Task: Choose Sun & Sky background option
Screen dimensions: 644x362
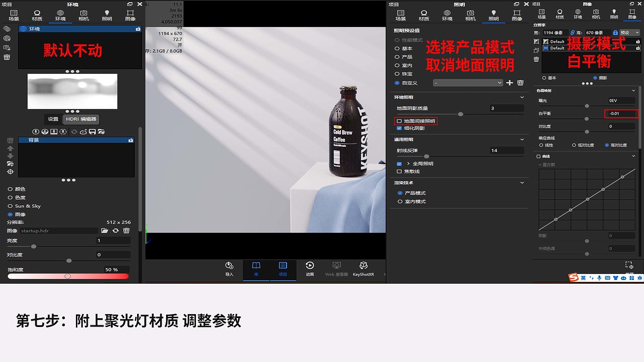Action: coord(10,206)
